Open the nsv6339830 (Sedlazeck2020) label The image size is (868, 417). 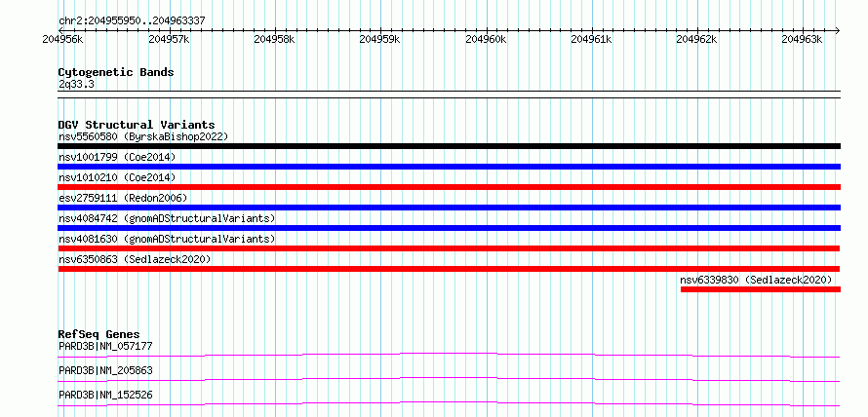[756, 280]
